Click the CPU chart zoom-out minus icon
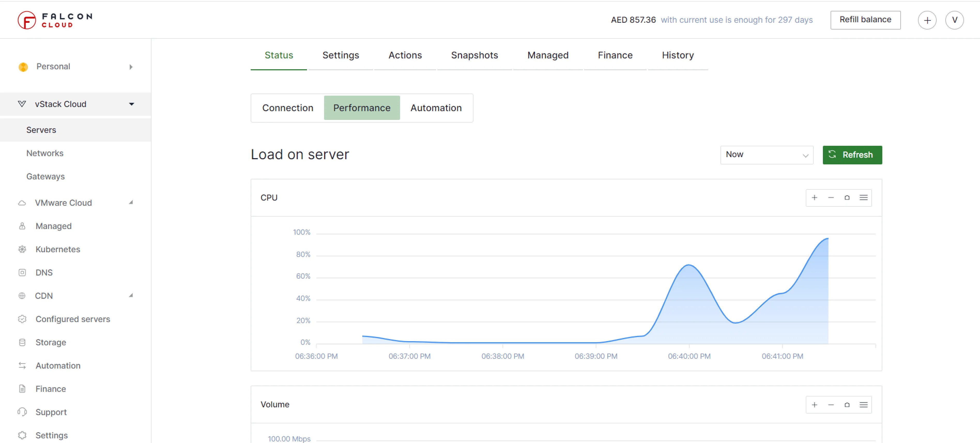This screenshot has height=443, width=980. [831, 197]
